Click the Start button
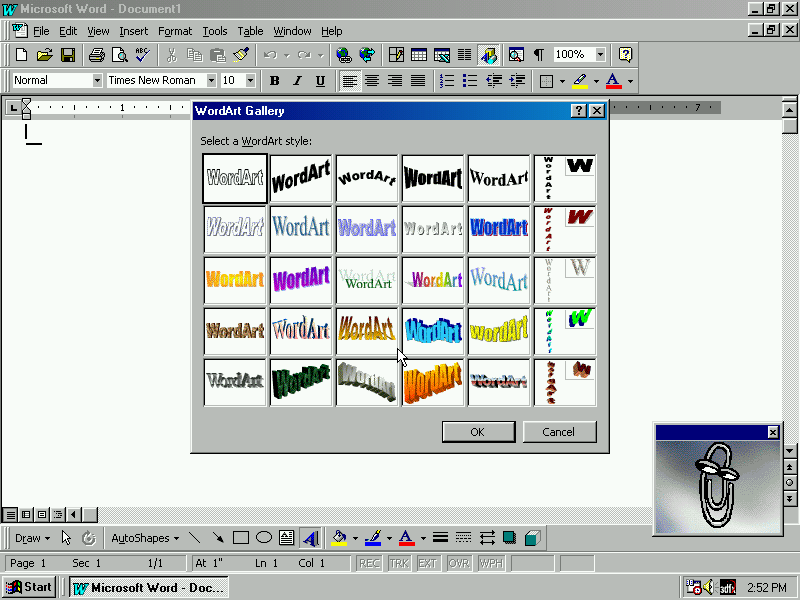 pos(30,587)
